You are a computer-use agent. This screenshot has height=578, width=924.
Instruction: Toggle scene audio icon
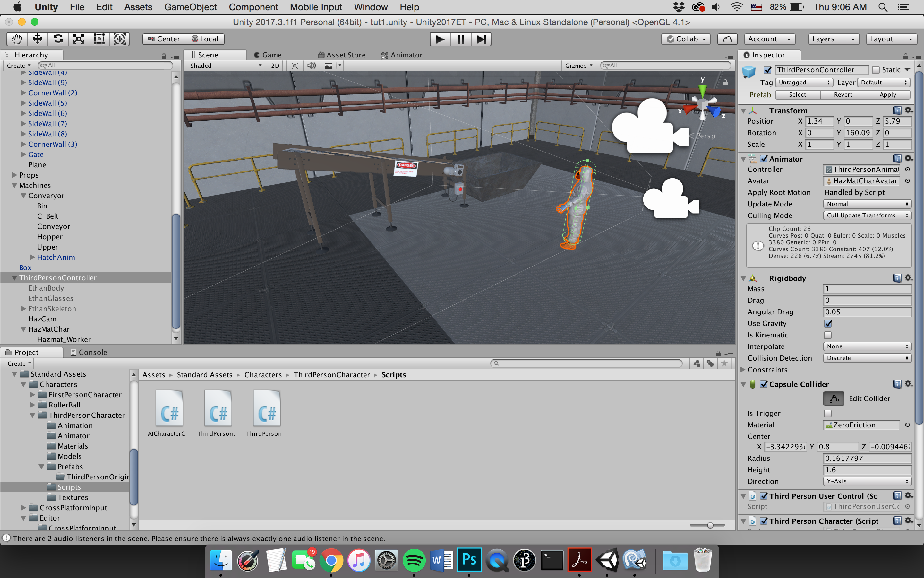pyautogui.click(x=311, y=66)
